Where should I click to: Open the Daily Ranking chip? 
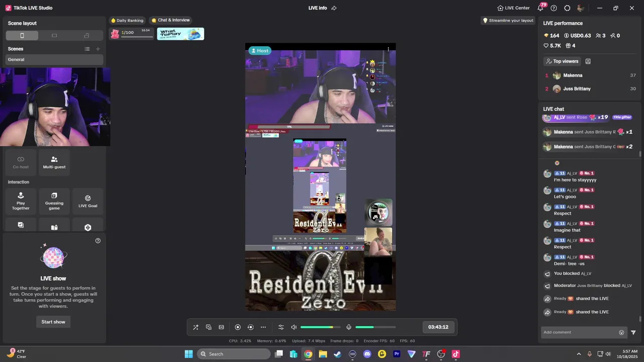127,20
